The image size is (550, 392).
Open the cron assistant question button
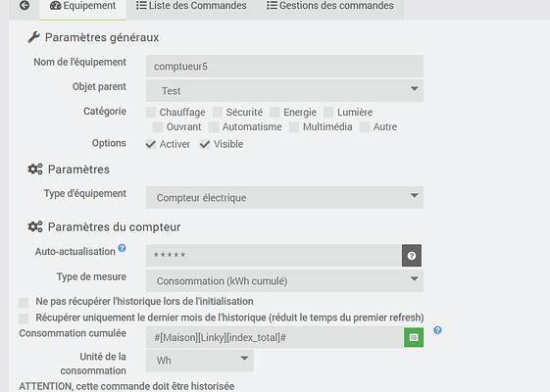coord(412,256)
